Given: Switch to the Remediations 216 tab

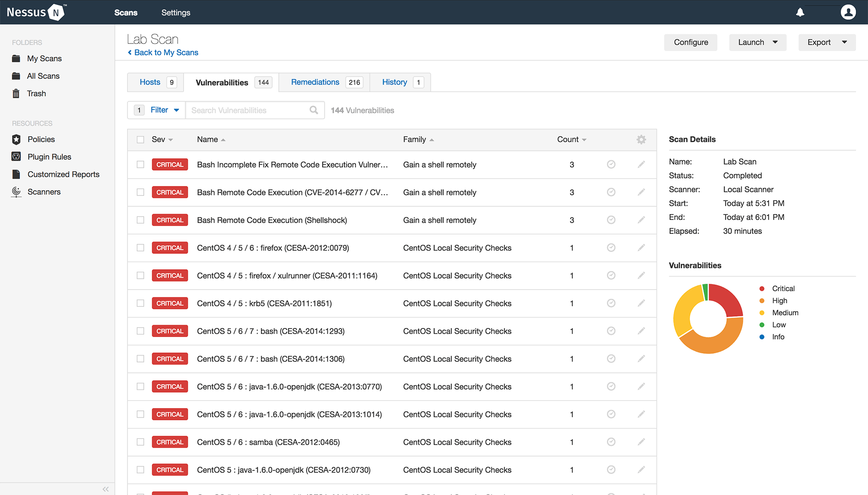Looking at the screenshot, I should [325, 82].
